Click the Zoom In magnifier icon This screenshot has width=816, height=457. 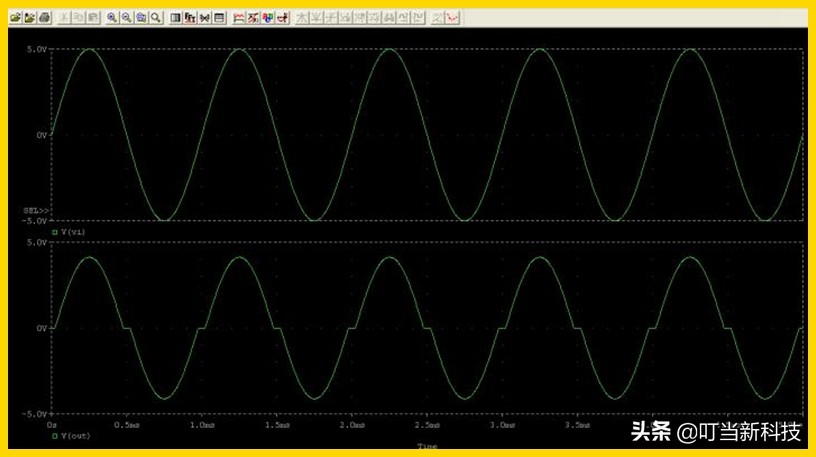click(111, 18)
